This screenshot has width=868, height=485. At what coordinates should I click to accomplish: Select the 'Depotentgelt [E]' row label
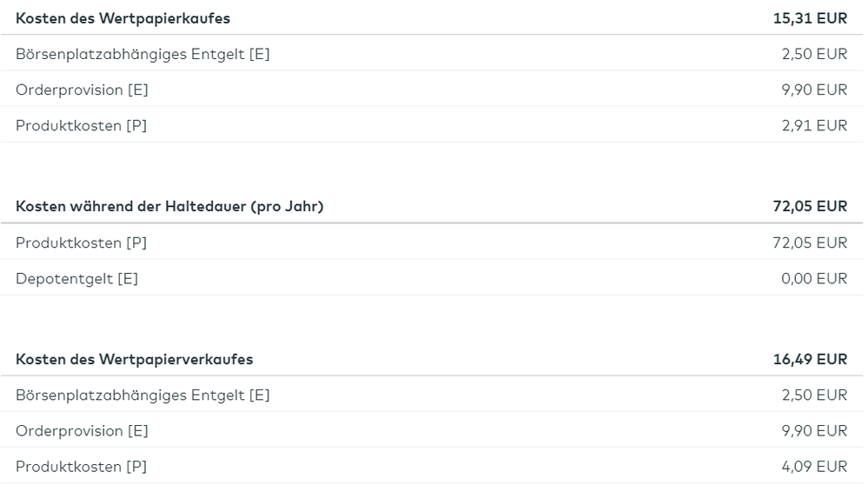76,278
